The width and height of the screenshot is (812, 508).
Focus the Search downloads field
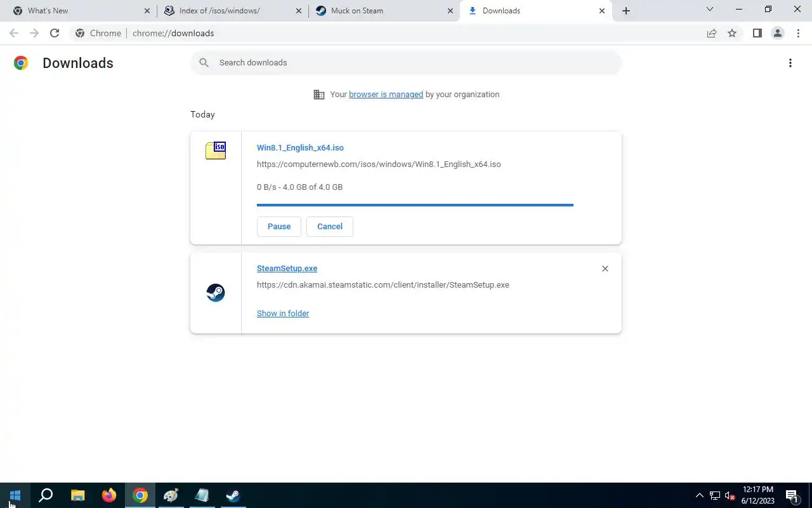pyautogui.click(x=406, y=62)
